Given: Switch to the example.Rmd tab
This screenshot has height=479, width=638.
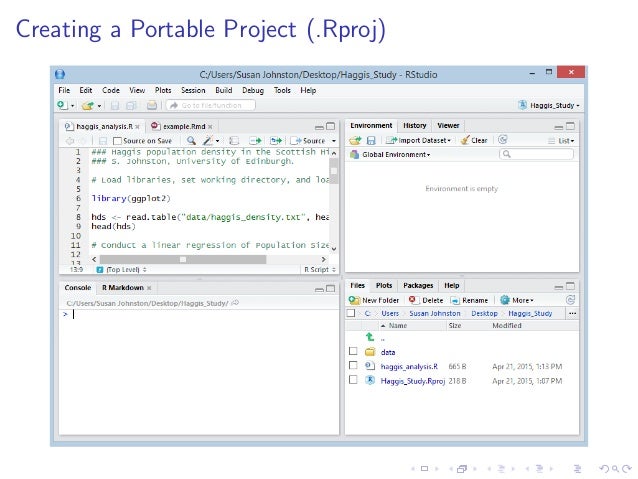Looking at the screenshot, I should [x=184, y=126].
